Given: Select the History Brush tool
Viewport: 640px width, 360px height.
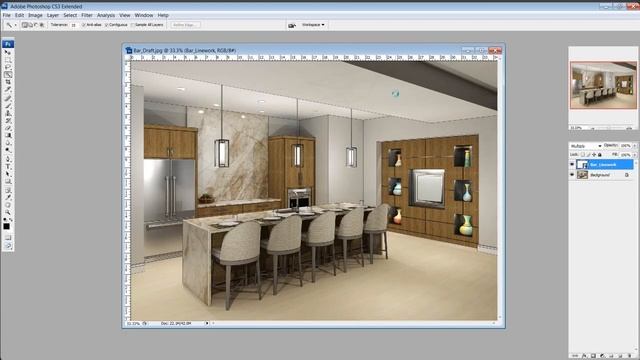Looking at the screenshot, I should click(x=8, y=121).
